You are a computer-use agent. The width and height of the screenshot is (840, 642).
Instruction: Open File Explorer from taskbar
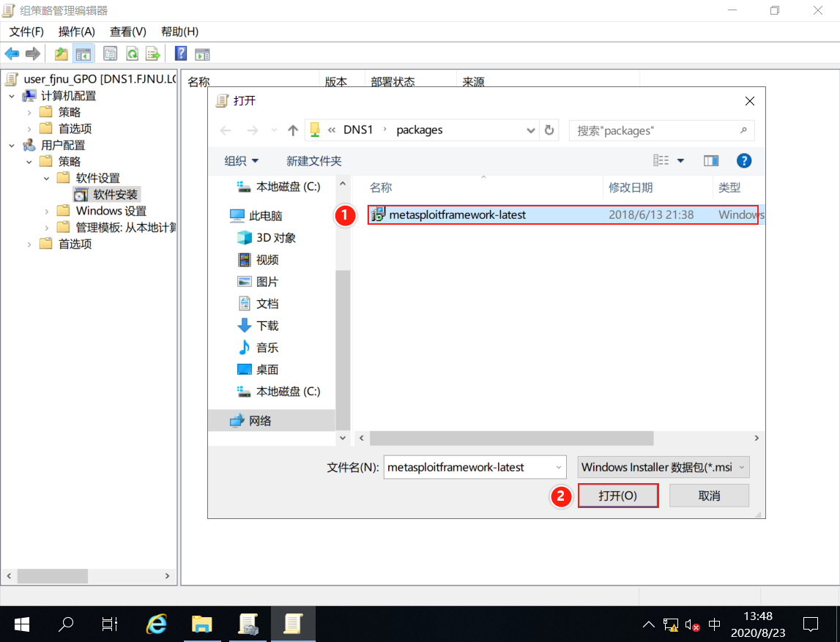coord(202,624)
